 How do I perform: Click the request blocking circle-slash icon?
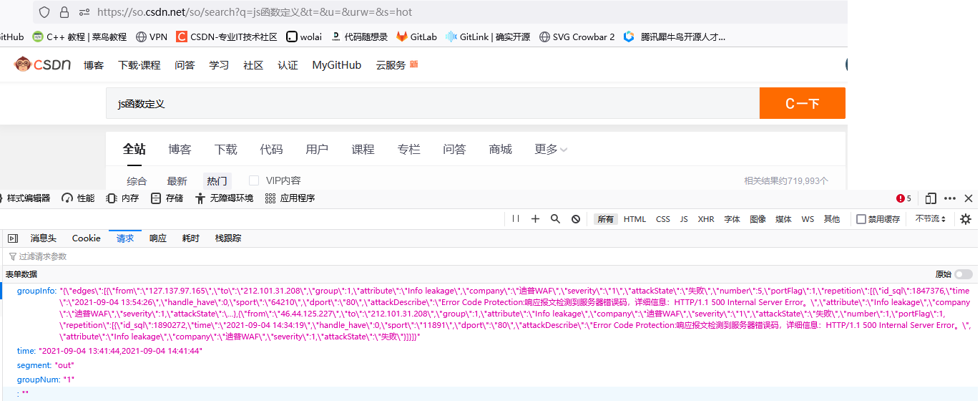click(x=576, y=219)
